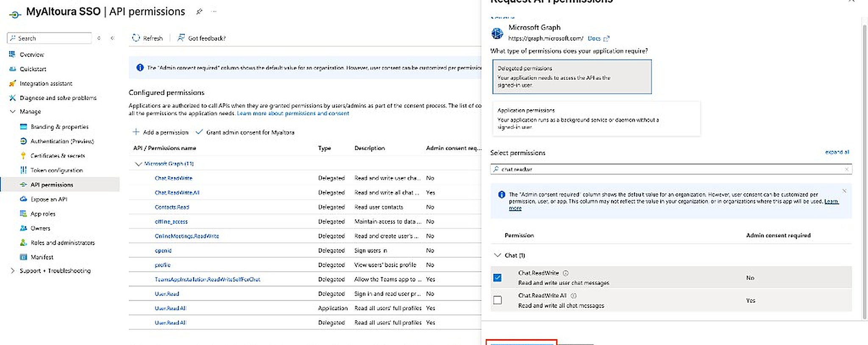
Task: Click the Admin consent required column in panel
Action: 778,235
